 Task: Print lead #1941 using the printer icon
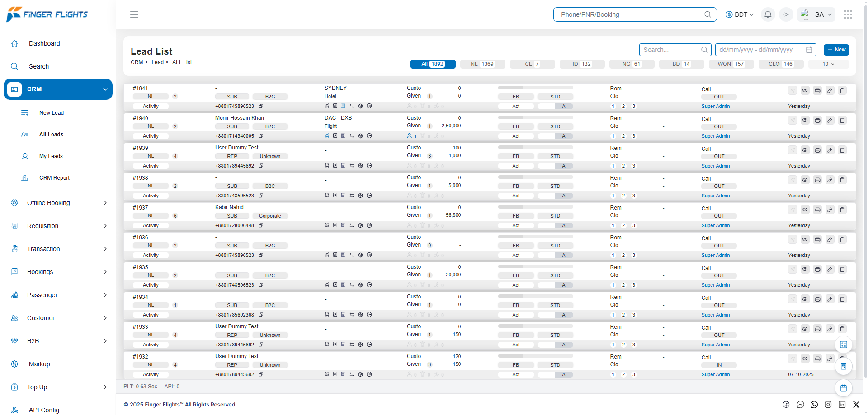[x=817, y=91]
